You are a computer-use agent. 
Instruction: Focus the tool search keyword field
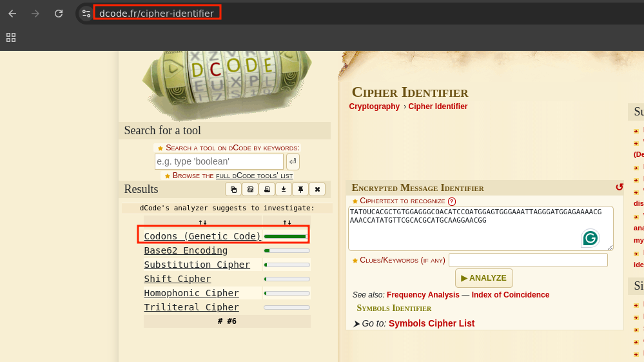219,161
